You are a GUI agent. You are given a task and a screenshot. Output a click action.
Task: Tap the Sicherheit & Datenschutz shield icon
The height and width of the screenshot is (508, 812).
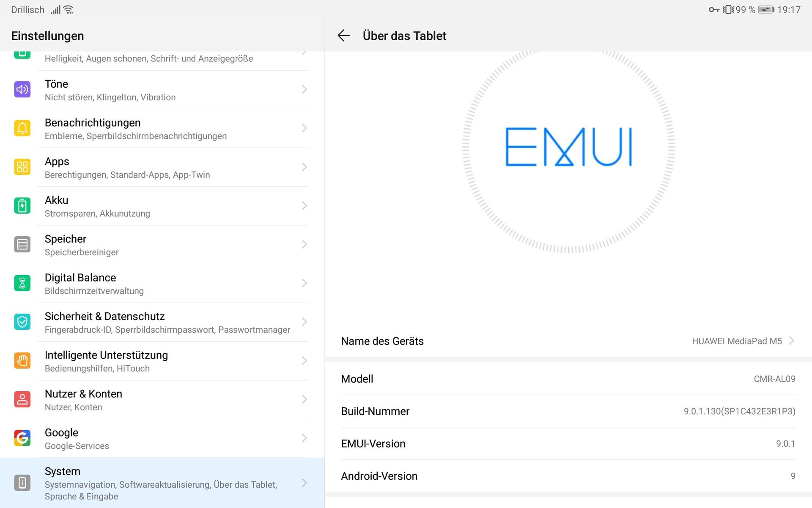click(x=22, y=322)
